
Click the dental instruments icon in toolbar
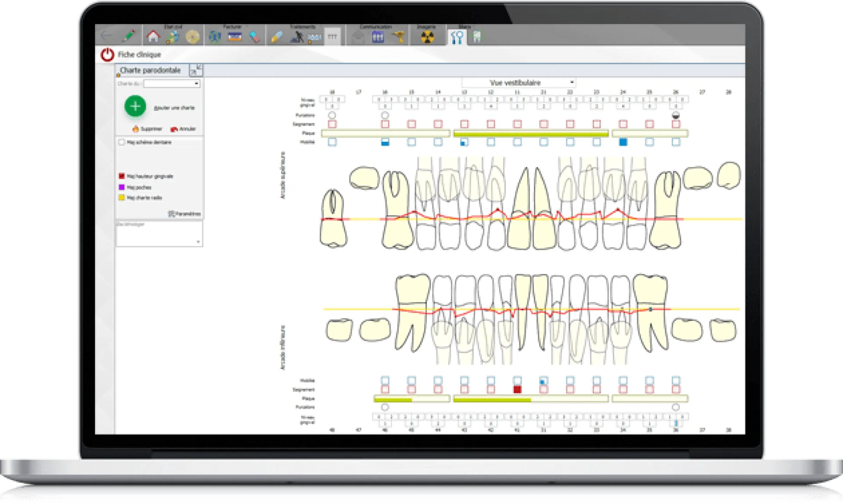[457, 38]
